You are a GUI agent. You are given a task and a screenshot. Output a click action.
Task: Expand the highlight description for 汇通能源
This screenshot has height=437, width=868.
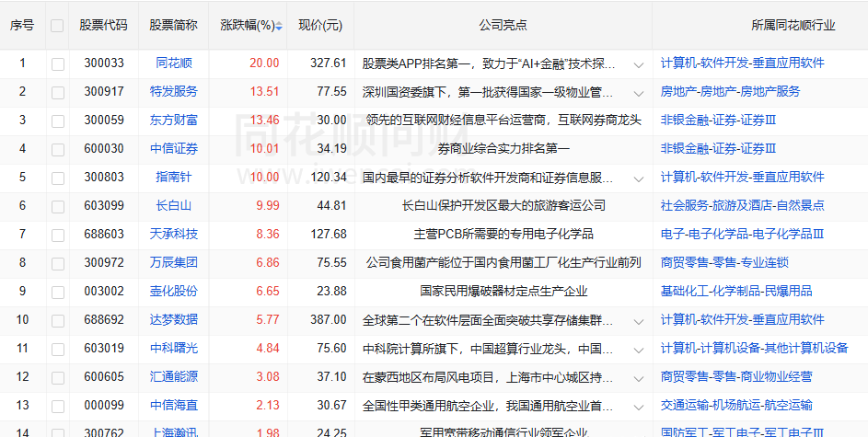pyautogui.click(x=638, y=379)
